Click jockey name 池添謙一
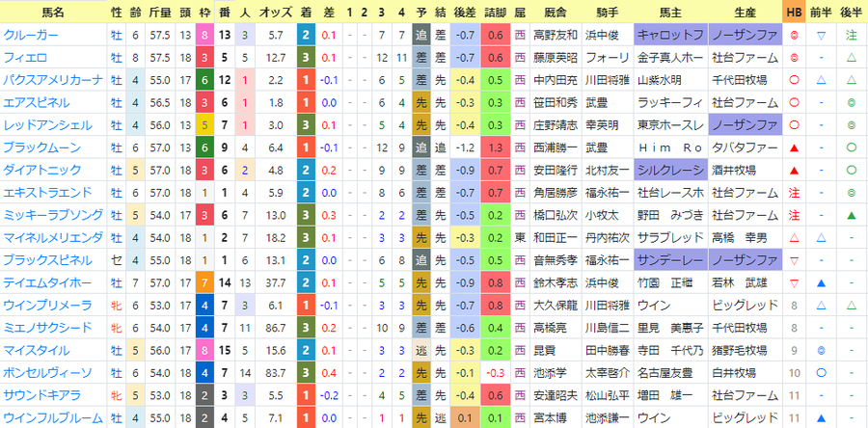 [x=607, y=418]
